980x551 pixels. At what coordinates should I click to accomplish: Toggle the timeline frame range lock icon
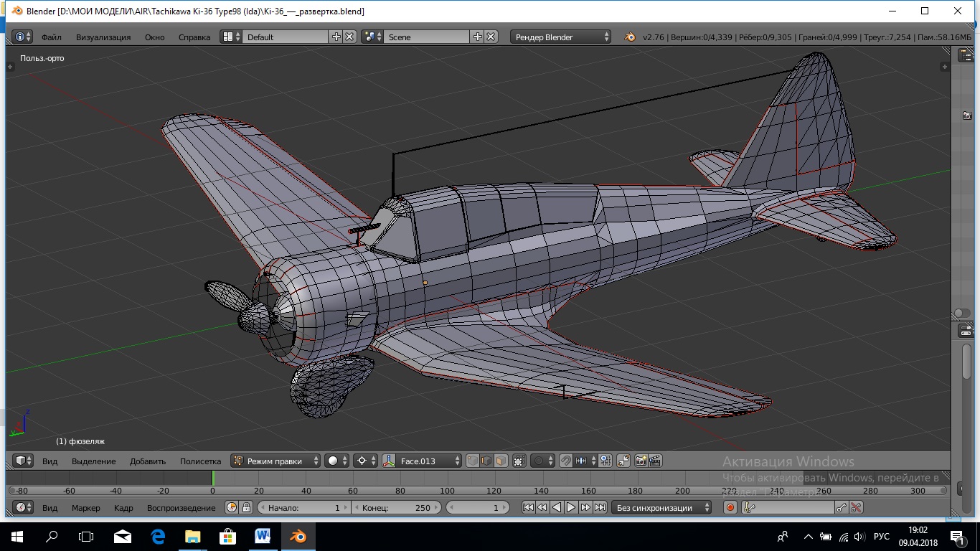[x=246, y=508]
